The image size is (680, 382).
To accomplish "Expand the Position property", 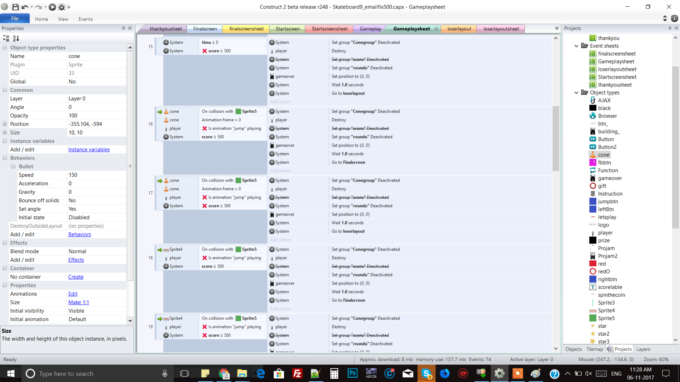I will [5, 124].
